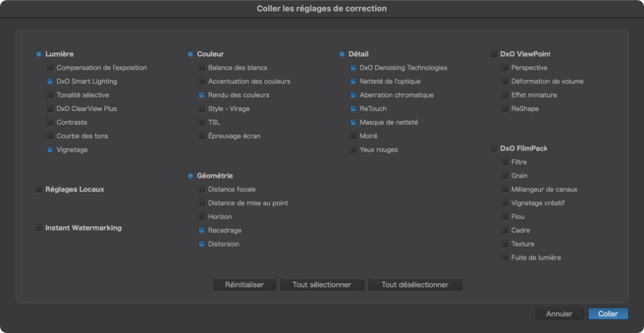
Task: Check the Yeux rouges checkbox
Action: (353, 150)
